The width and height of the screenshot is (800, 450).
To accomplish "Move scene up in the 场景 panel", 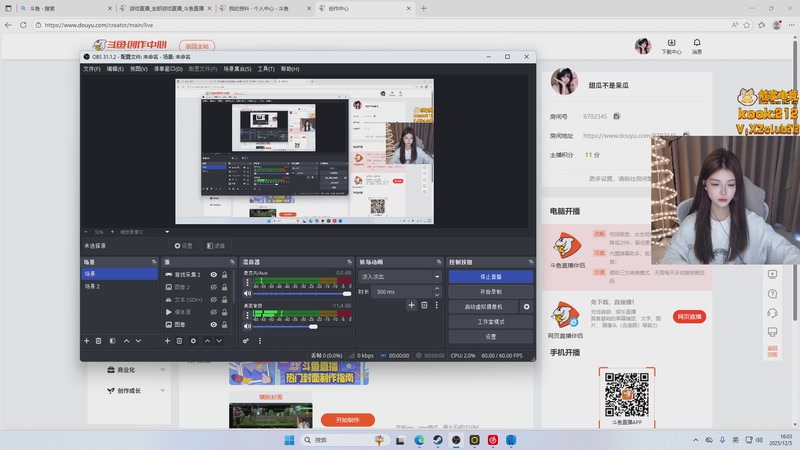I will click(x=127, y=341).
